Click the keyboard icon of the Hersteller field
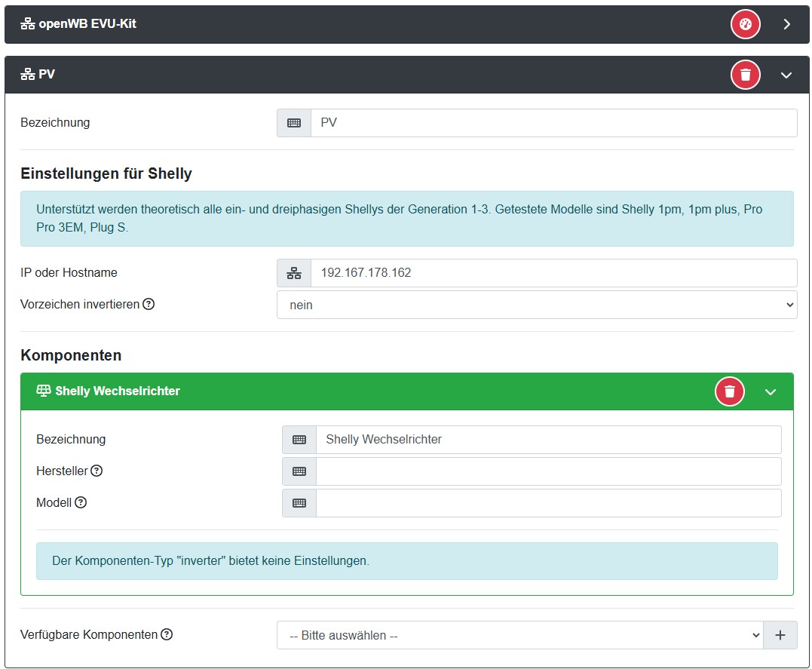812x669 pixels. pyautogui.click(x=299, y=471)
